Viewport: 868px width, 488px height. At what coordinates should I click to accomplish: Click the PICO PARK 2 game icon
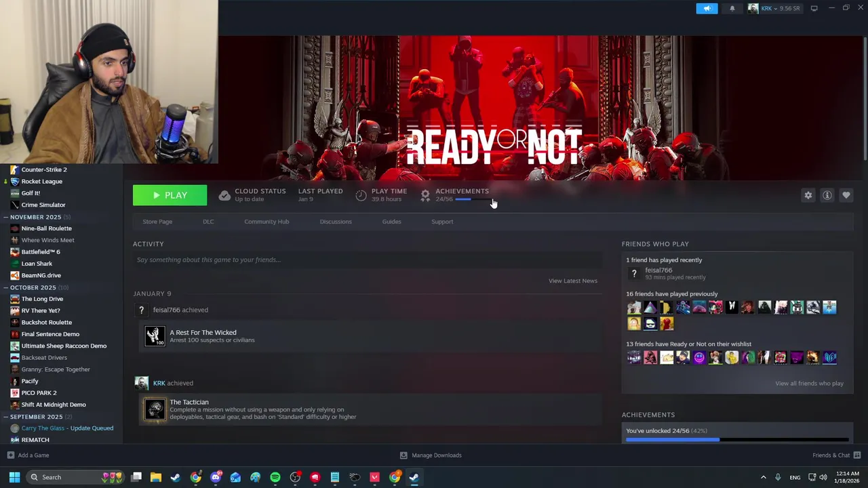(x=15, y=392)
